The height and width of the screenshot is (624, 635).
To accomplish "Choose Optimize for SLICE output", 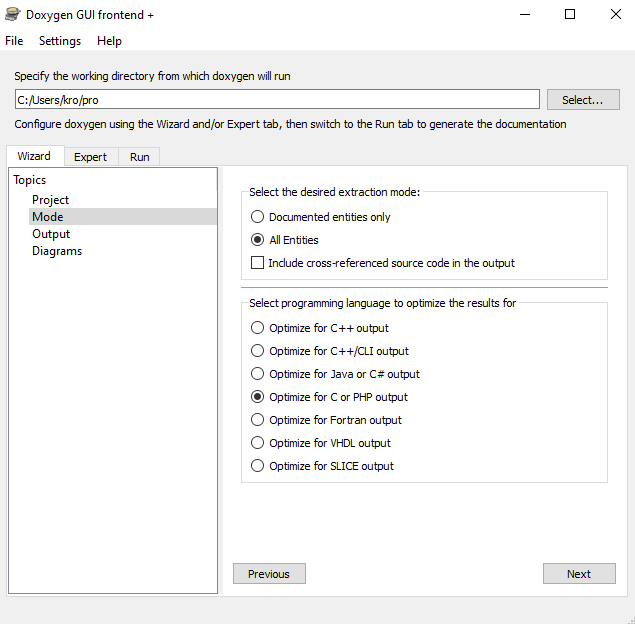I will click(258, 466).
